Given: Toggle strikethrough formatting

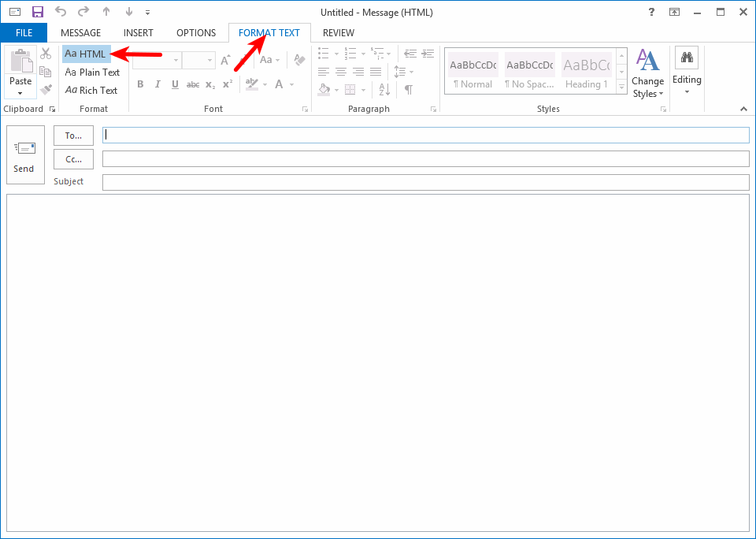Looking at the screenshot, I should coord(193,85).
